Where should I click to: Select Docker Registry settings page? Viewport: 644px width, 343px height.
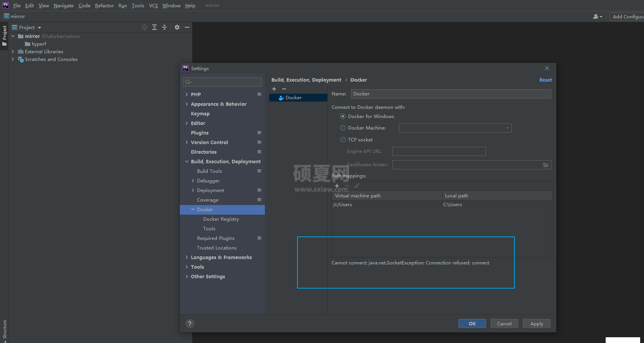(x=221, y=219)
